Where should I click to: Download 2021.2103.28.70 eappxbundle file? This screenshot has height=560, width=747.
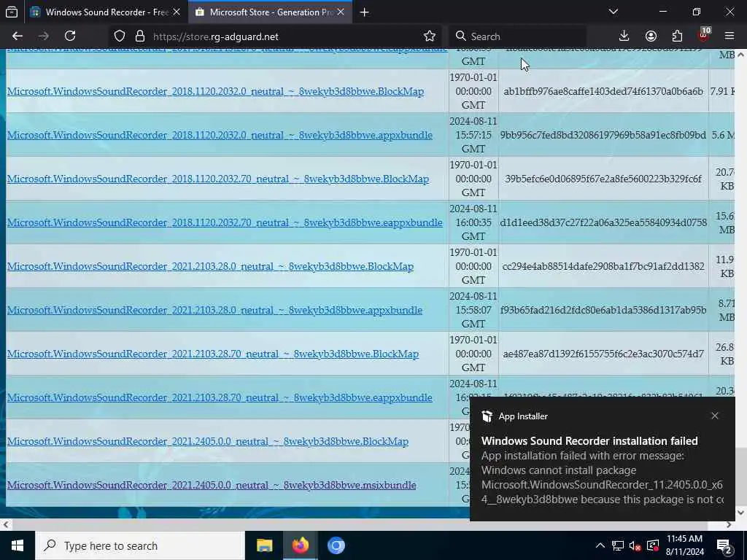220,398
